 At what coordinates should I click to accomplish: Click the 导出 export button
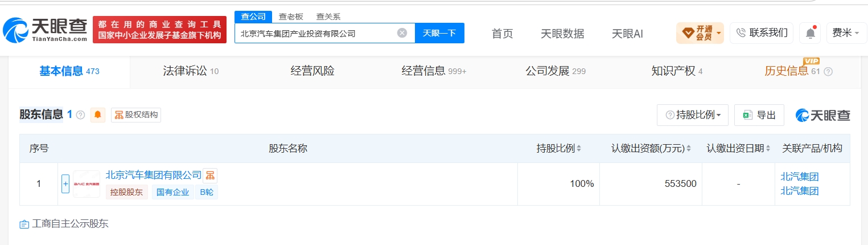[x=759, y=115]
